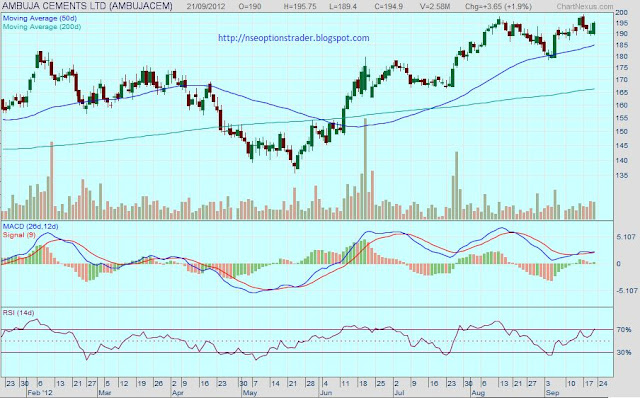Screen dimensions: 640x398
Task: Click the May month label
Action: pyautogui.click(x=250, y=393)
